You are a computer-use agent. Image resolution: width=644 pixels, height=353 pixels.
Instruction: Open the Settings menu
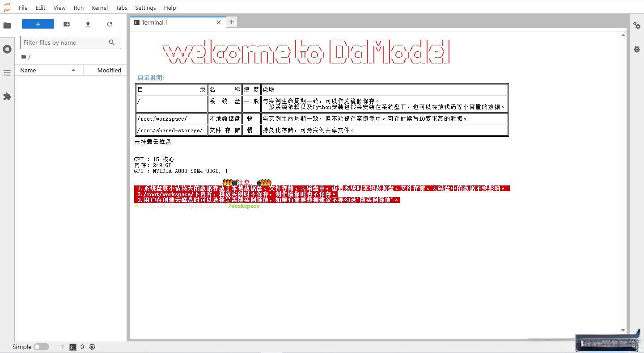[145, 8]
